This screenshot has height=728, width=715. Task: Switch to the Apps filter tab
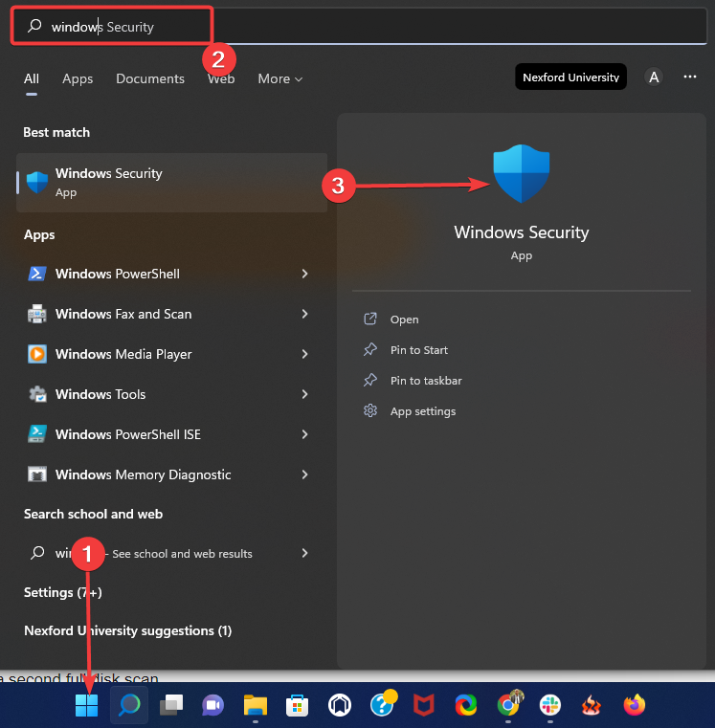tap(78, 79)
